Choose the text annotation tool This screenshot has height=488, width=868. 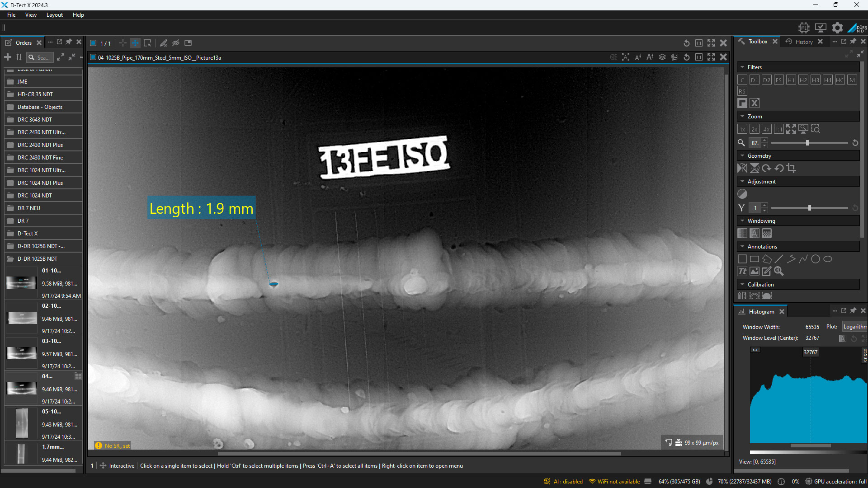pyautogui.click(x=742, y=271)
